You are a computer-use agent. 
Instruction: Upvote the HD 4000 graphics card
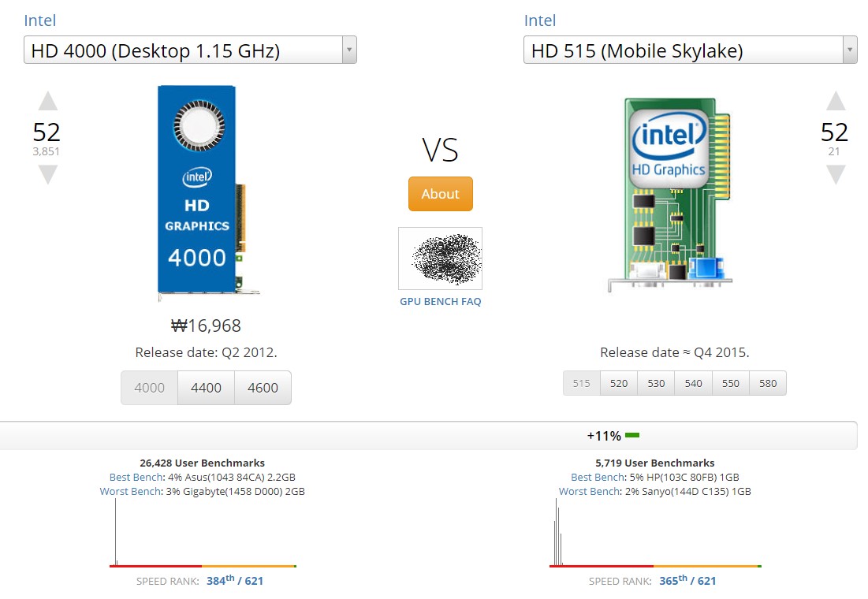[x=48, y=101]
